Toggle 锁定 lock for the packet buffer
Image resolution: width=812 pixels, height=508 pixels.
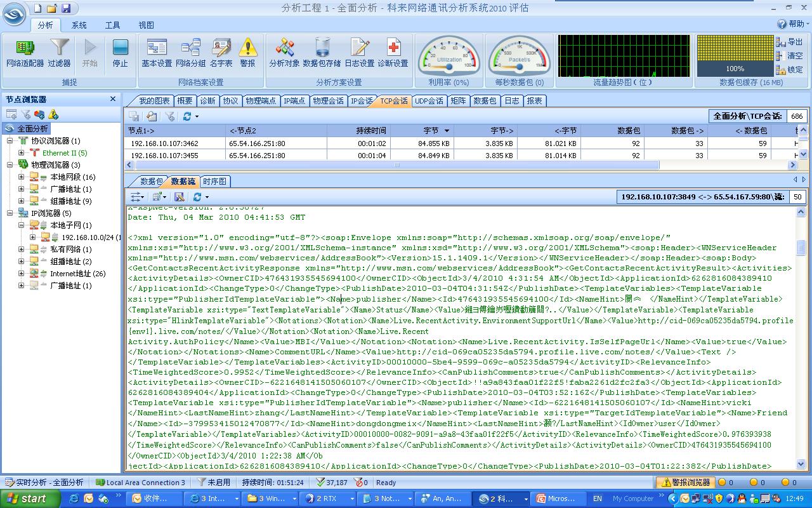[789, 70]
